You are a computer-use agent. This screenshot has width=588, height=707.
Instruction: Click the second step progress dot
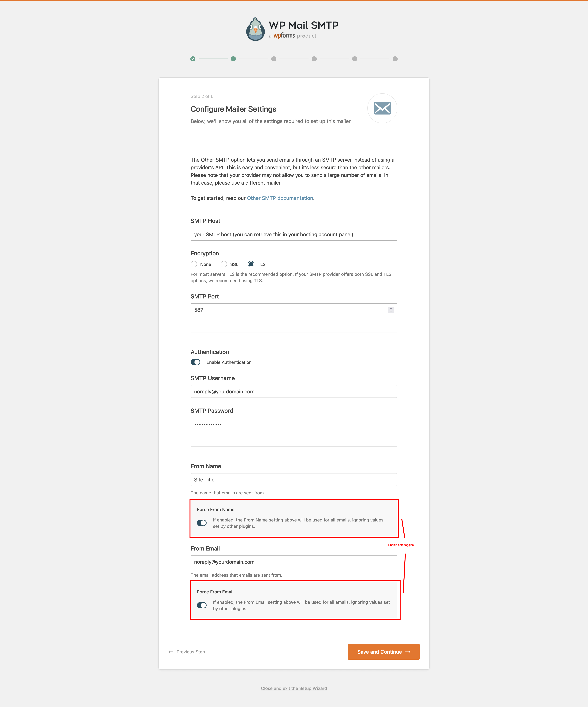[x=233, y=59]
